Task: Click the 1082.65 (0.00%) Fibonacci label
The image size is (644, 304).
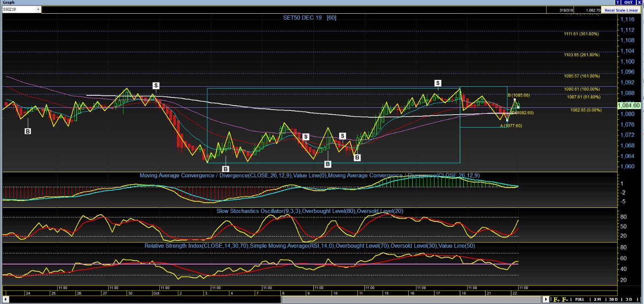Action: [586, 110]
